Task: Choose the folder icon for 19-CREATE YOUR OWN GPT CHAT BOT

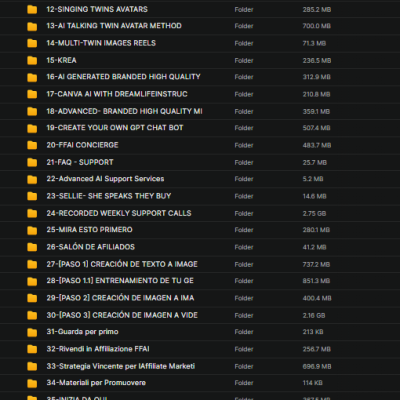Action: pyautogui.click(x=32, y=128)
